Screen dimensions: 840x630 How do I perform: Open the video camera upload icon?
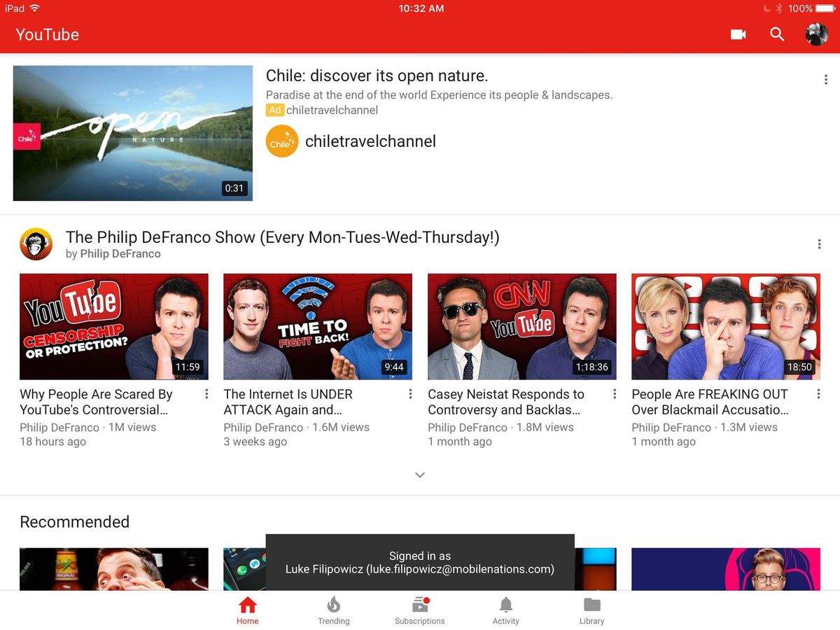[x=738, y=34]
